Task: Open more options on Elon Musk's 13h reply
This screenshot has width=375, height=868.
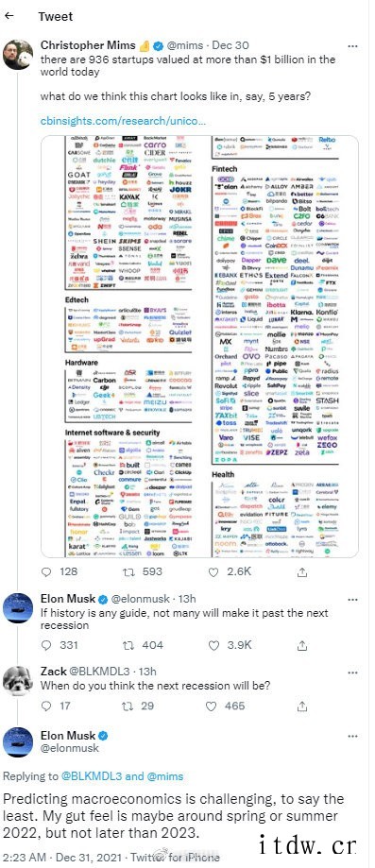Action: (352, 599)
